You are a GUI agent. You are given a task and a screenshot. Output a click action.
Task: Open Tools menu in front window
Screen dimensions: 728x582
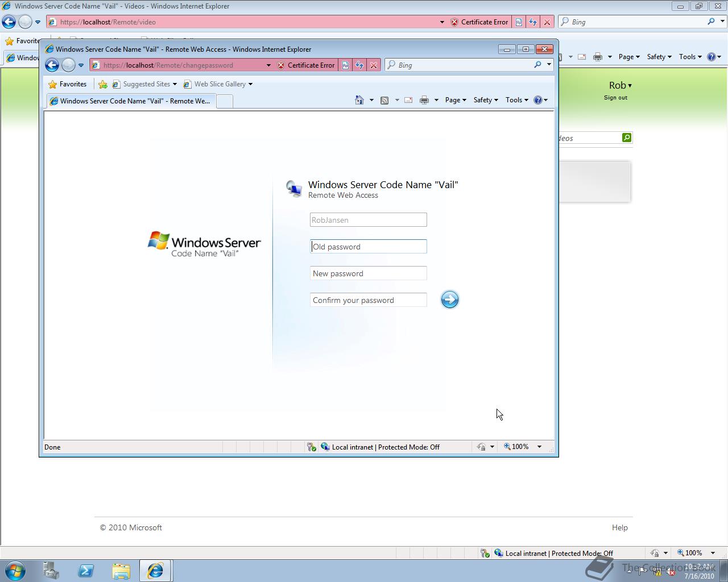pyautogui.click(x=517, y=100)
